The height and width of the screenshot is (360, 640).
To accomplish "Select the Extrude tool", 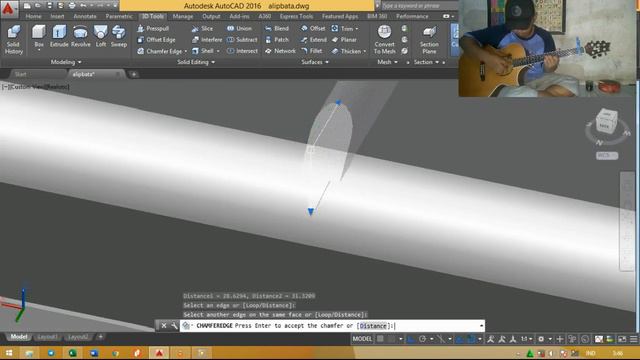I will click(59, 36).
